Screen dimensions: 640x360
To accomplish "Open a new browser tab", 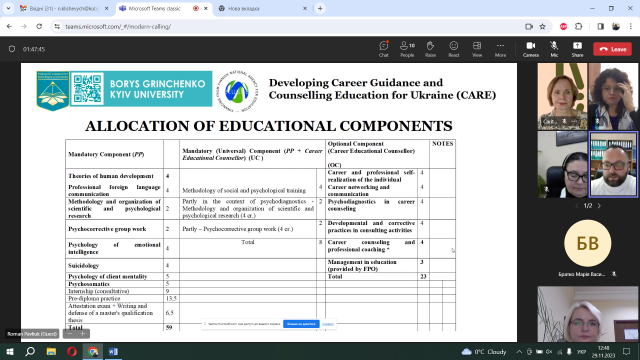I will pyautogui.click(x=320, y=8).
